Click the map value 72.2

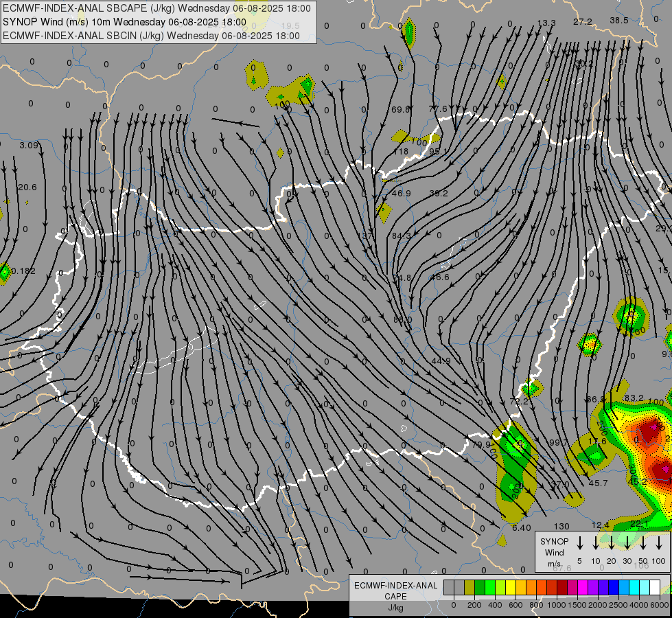(x=518, y=402)
